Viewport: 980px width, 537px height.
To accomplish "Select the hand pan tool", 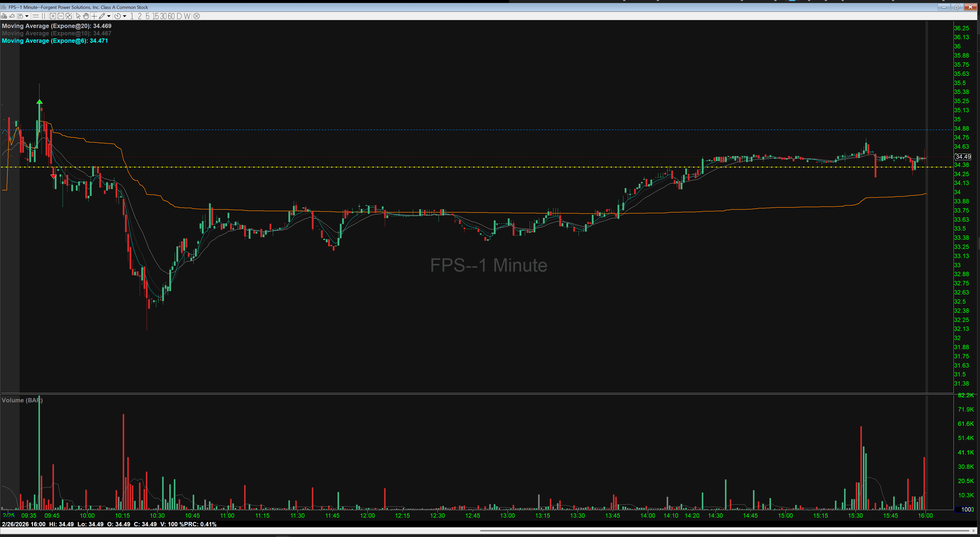I will [x=86, y=16].
